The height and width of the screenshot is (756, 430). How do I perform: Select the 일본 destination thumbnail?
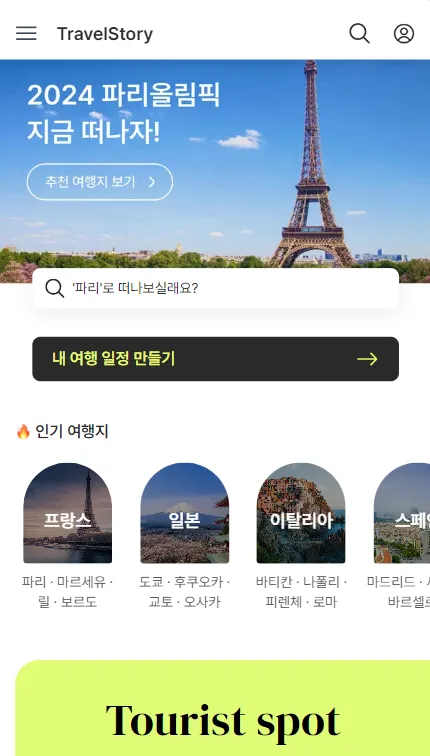[x=185, y=513]
